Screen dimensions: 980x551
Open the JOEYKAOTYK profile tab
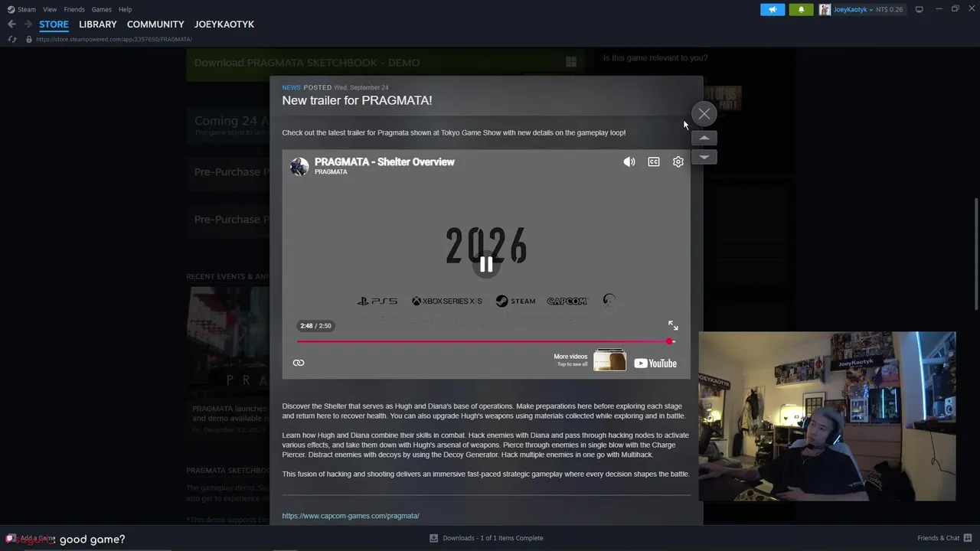pyautogui.click(x=224, y=24)
